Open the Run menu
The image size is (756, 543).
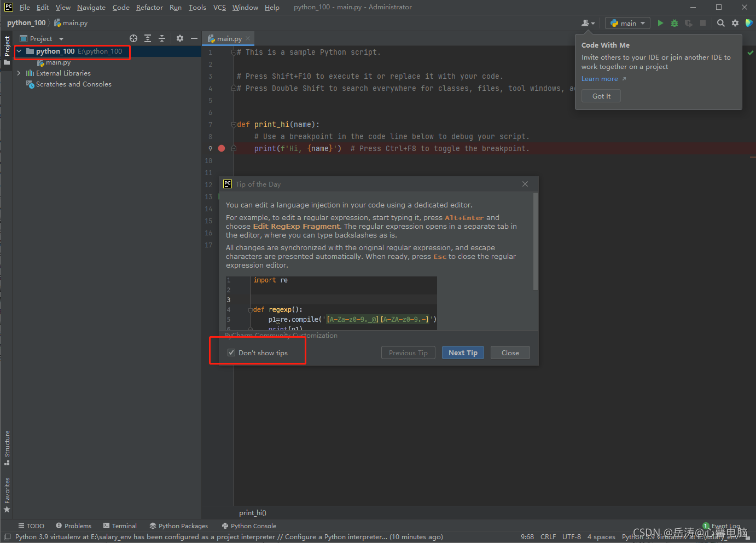(x=176, y=7)
